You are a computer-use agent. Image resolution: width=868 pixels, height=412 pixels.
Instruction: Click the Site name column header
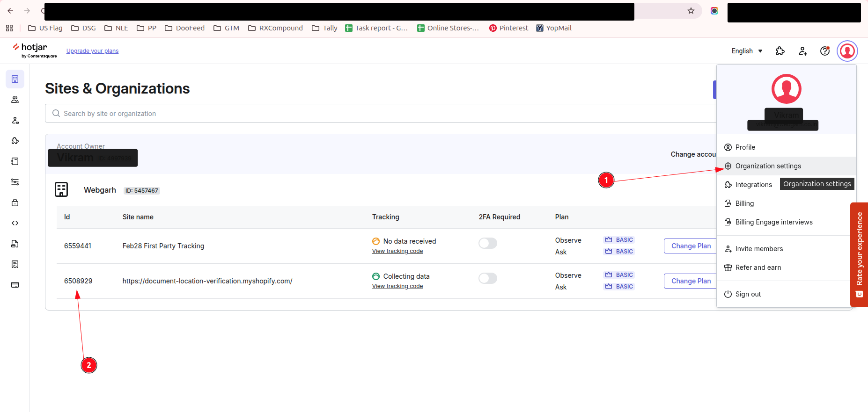click(x=138, y=217)
